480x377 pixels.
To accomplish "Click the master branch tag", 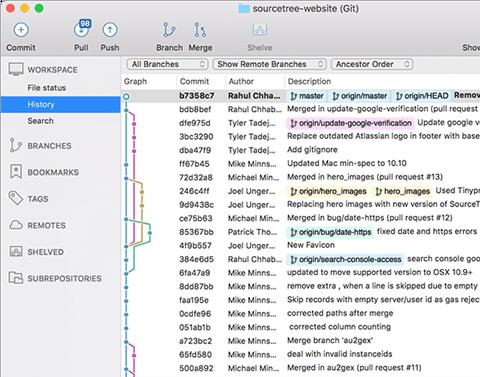I will pos(307,96).
